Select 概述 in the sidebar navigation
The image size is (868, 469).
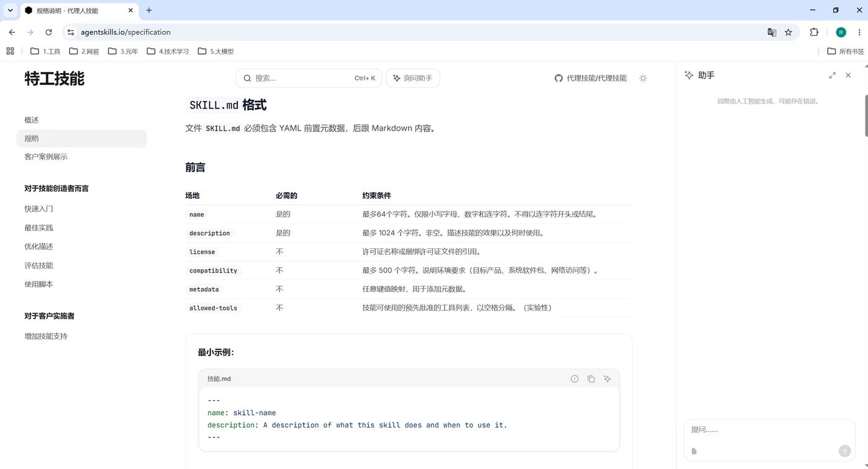32,120
